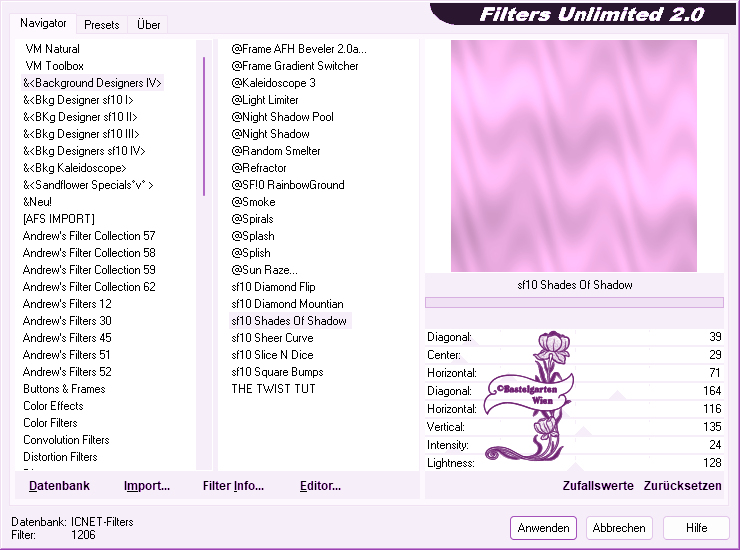The height and width of the screenshot is (550, 740).
Task: Select &<Sandflower Specials°v°> category
Action: pos(88,185)
